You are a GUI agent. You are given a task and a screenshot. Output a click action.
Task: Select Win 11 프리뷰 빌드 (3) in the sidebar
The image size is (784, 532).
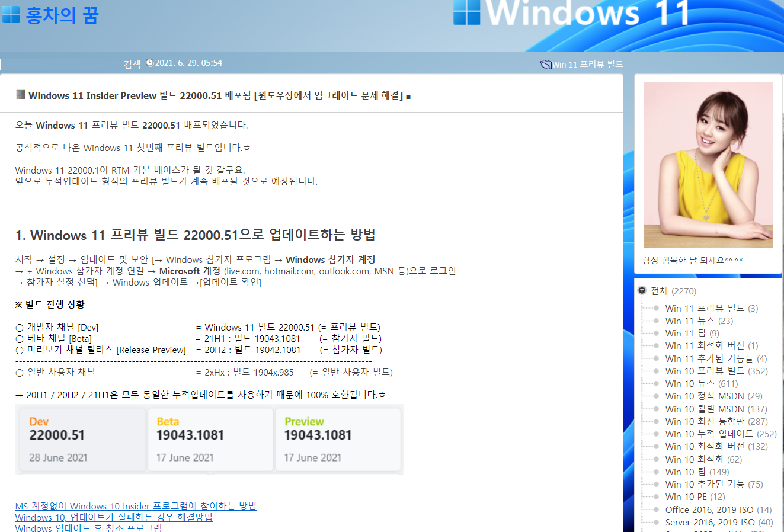click(x=711, y=308)
